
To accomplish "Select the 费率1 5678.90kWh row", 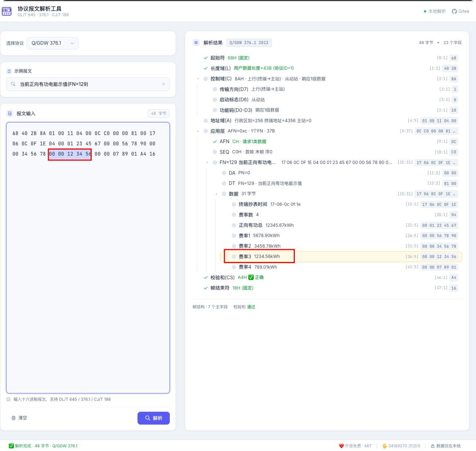I will coord(341,236).
